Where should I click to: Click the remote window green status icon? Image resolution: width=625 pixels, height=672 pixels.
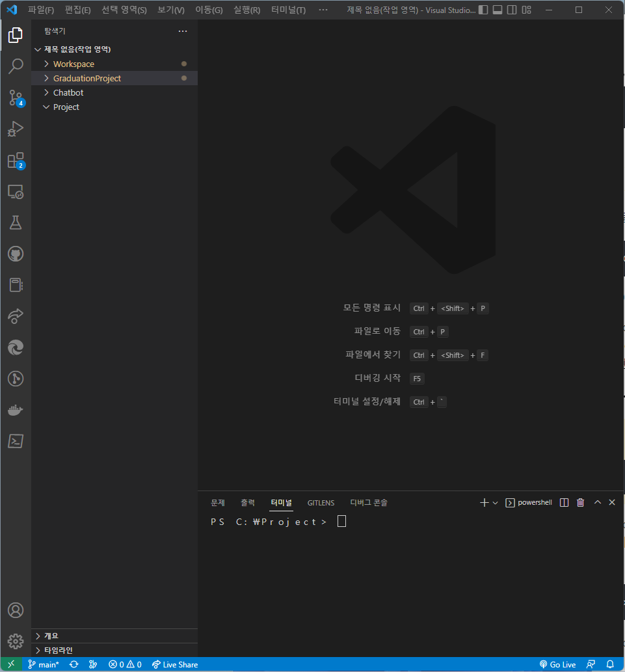pyautogui.click(x=11, y=664)
